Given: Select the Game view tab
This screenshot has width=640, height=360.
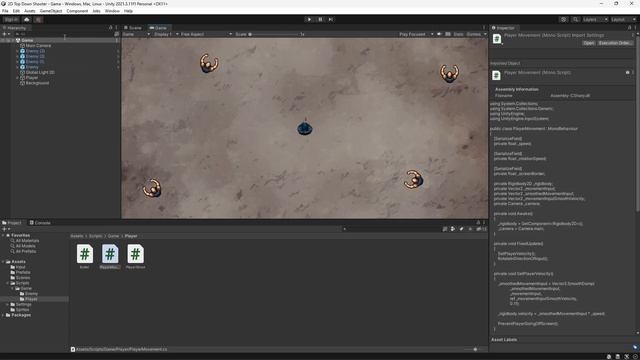Looking at the screenshot, I should (158, 28).
